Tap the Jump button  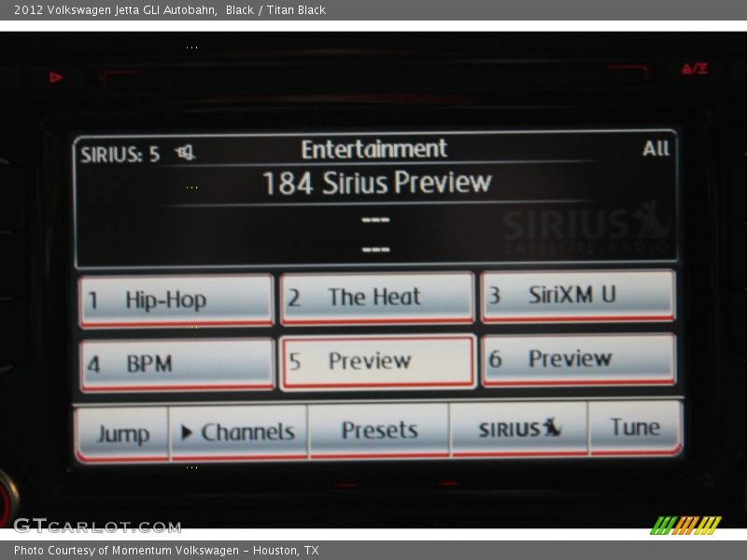(122, 434)
